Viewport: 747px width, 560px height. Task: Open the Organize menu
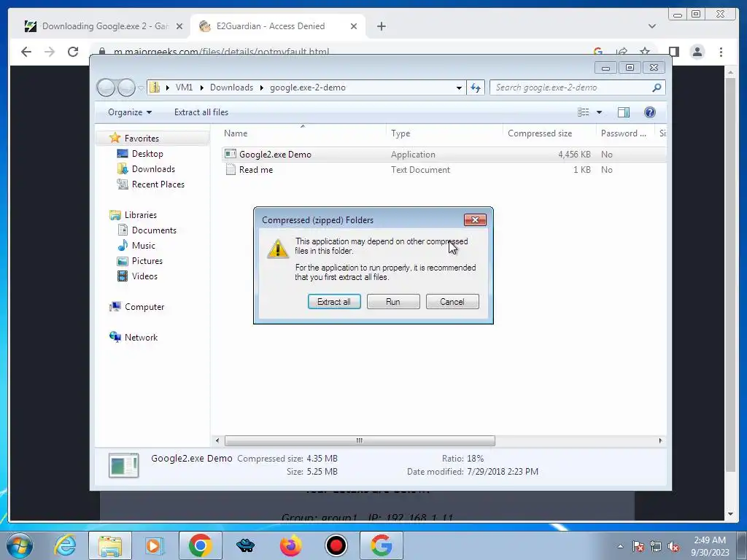pos(130,112)
